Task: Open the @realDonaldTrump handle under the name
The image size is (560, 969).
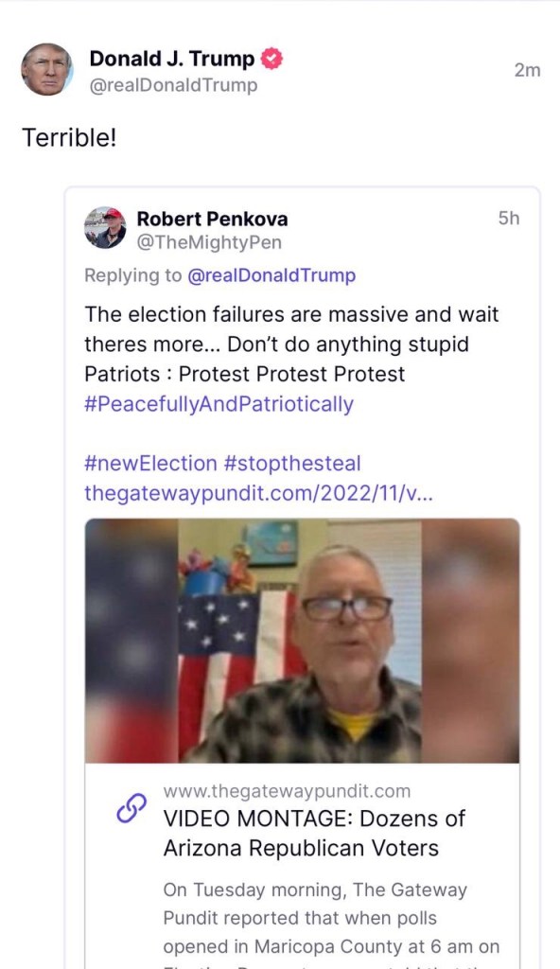Action: 174,85
